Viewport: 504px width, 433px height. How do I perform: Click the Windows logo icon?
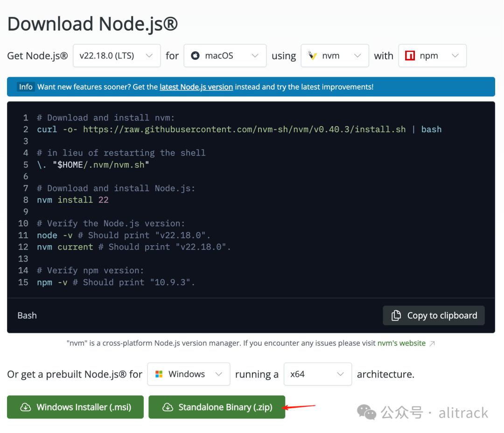[159, 374]
